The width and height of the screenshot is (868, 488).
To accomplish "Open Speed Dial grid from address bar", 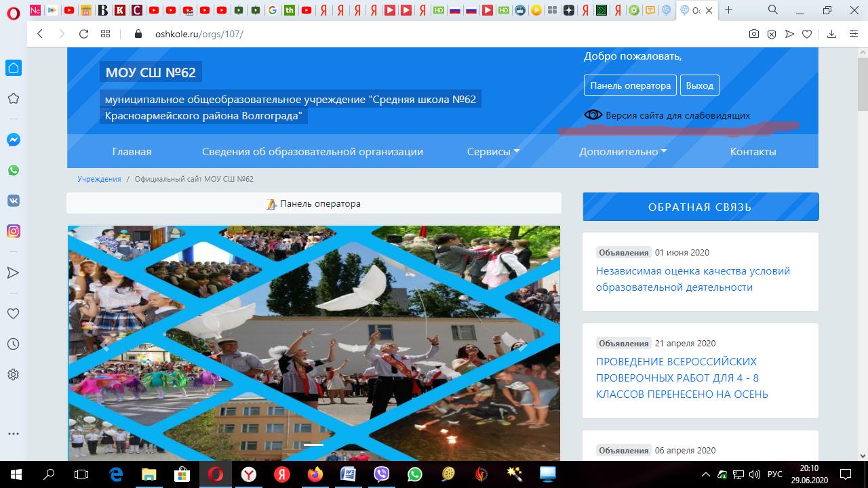I will [x=105, y=34].
